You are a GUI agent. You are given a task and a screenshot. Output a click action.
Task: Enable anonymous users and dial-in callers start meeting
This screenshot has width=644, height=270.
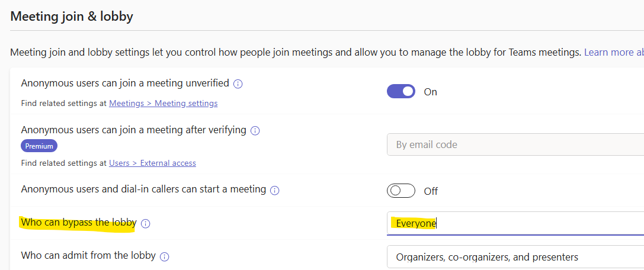[401, 191]
